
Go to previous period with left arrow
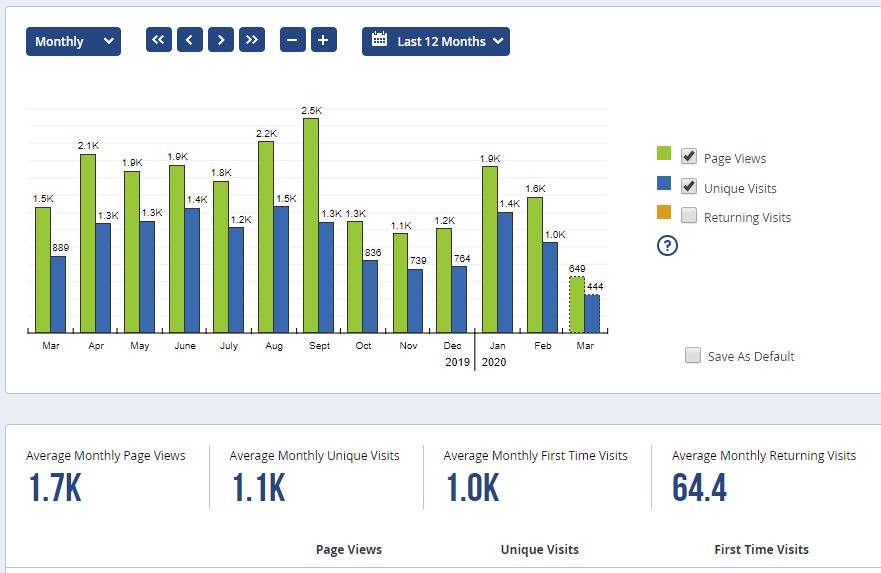pos(190,40)
